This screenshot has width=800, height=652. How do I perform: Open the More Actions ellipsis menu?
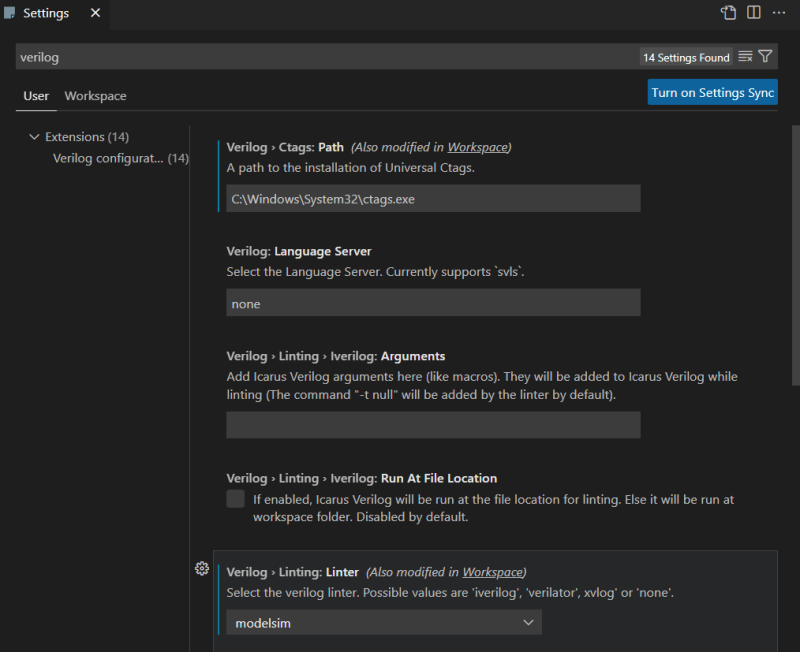pyautogui.click(x=779, y=13)
